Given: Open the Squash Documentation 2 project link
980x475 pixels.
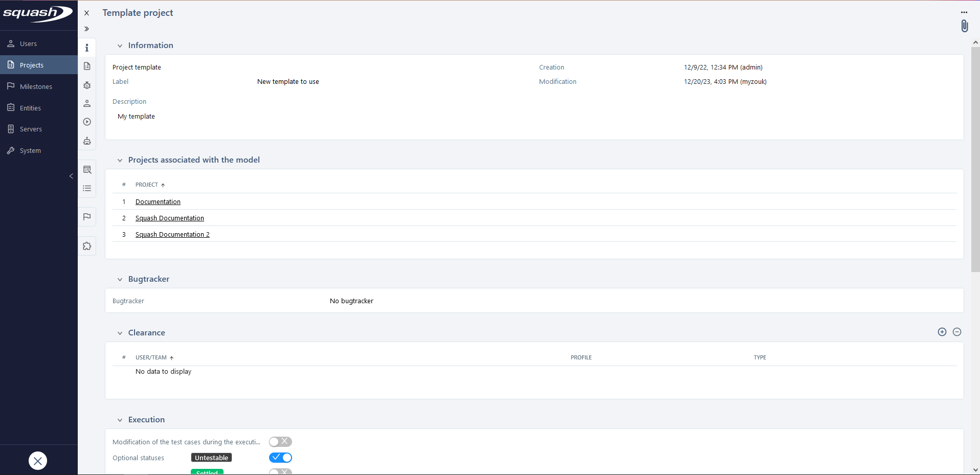Looking at the screenshot, I should [172, 235].
